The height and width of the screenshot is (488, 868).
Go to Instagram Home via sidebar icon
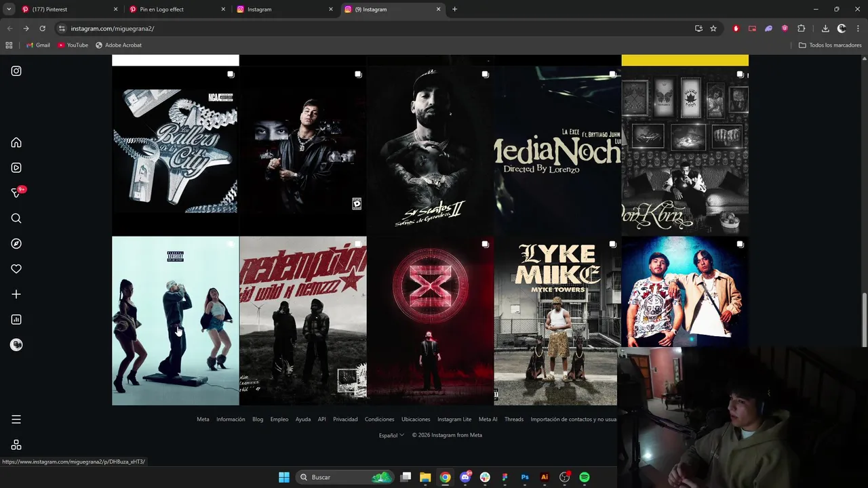point(16,142)
